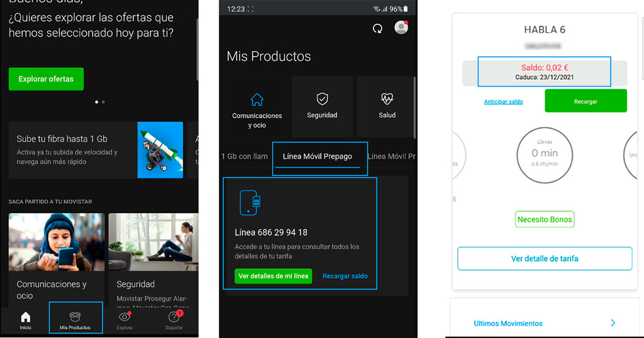Switch to Línea Móvil Prepago tab
This screenshot has width=644, height=338.
click(317, 156)
